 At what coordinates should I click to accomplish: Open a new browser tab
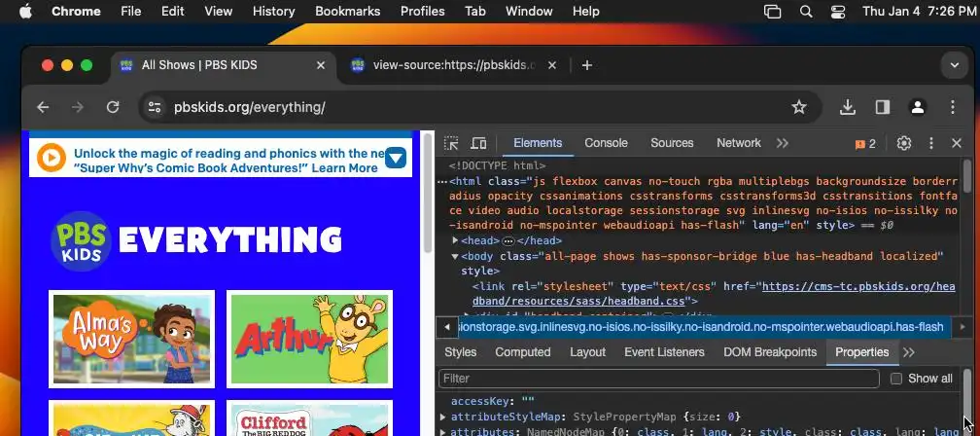587,65
